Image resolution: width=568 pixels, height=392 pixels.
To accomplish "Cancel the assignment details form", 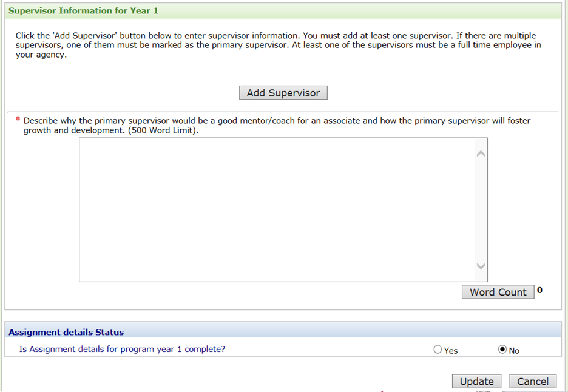I will coord(533,381).
